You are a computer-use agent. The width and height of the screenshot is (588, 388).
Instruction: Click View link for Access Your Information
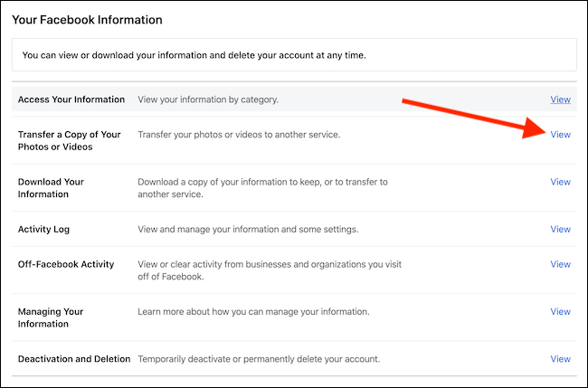coord(560,99)
